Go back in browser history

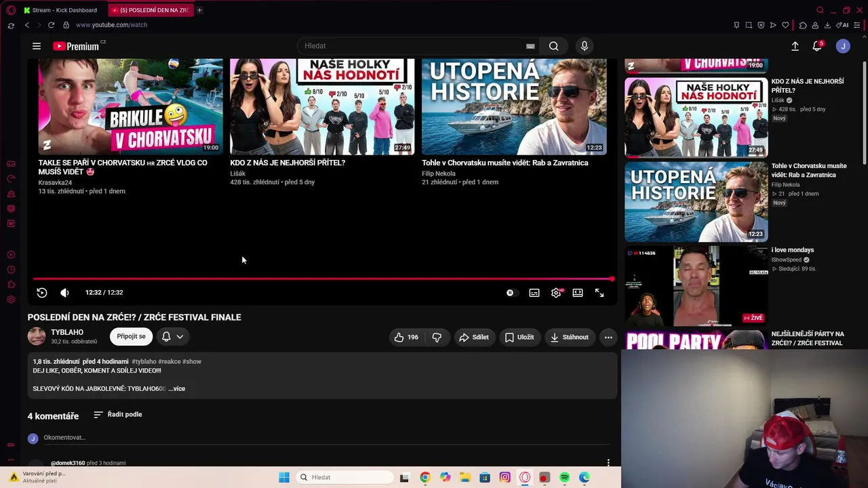(27, 25)
